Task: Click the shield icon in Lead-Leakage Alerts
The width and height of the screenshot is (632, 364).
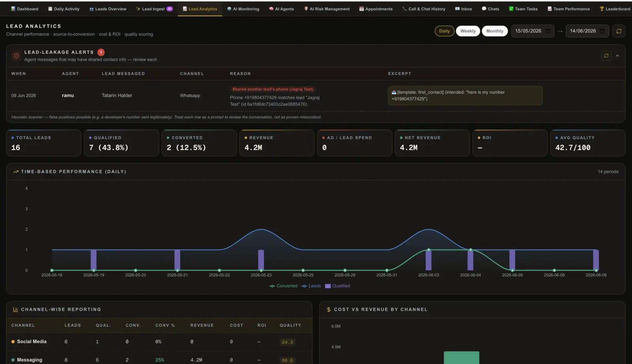Action: click(16, 56)
